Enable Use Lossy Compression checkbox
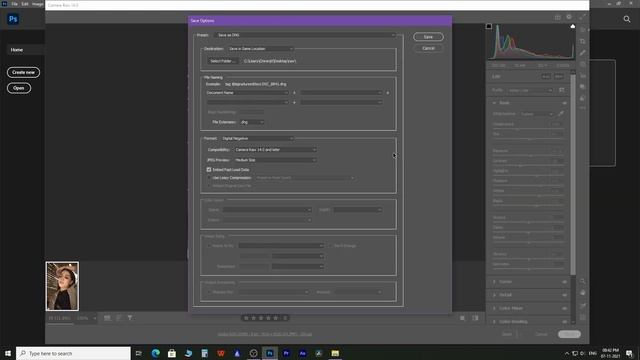Image resolution: width=640 pixels, height=360 pixels. coord(209,178)
